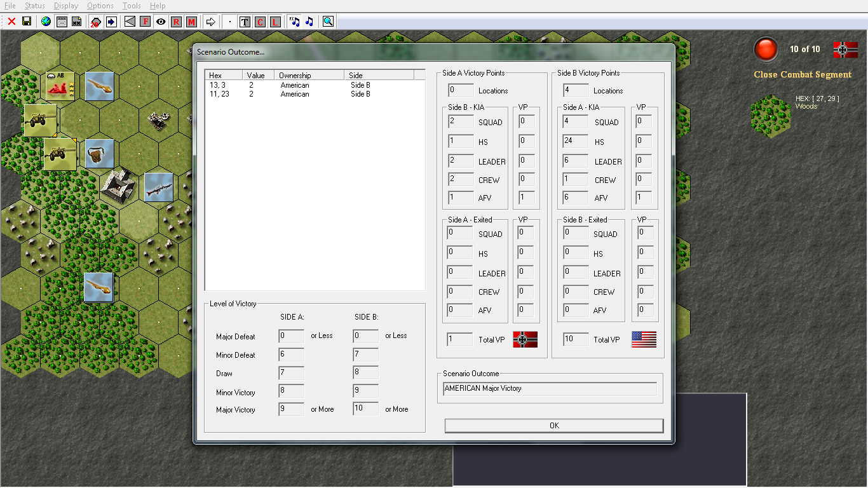Toggle the red M toolbar button

point(191,22)
